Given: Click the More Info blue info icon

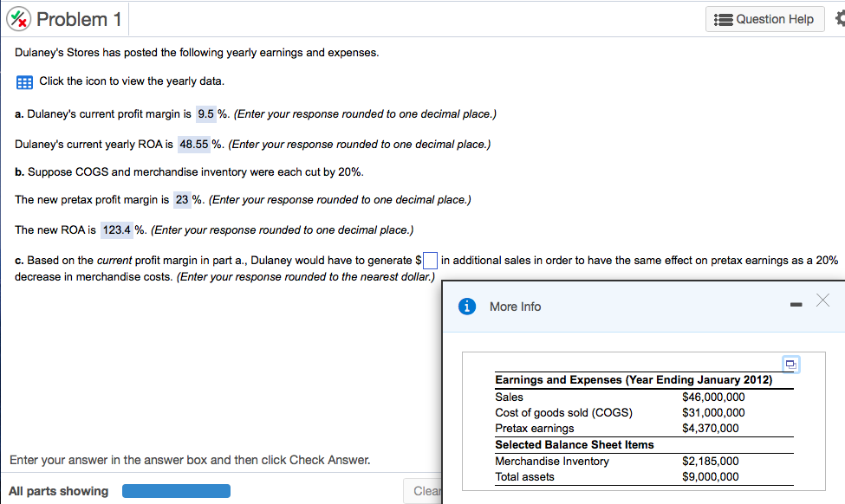Looking at the screenshot, I should [x=466, y=307].
